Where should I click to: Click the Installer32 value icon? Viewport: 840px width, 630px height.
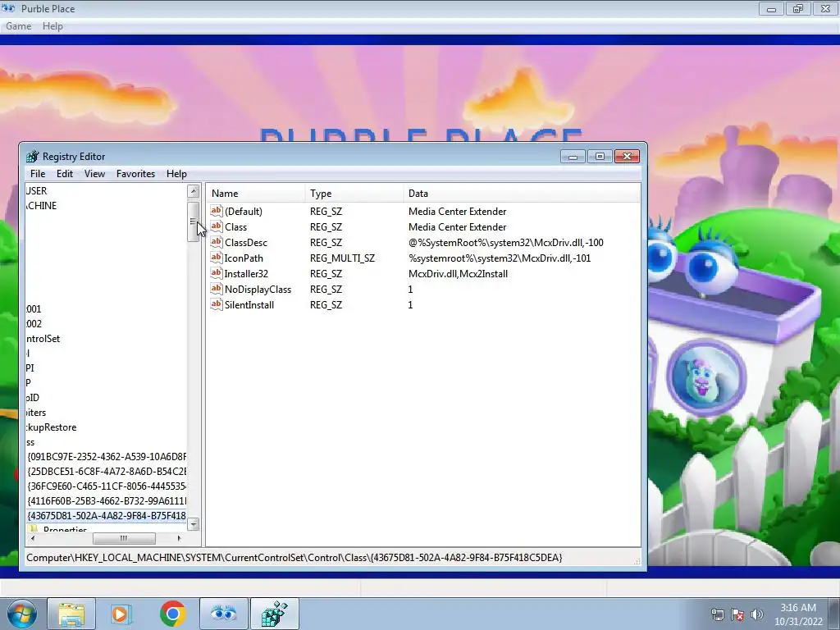(217, 273)
